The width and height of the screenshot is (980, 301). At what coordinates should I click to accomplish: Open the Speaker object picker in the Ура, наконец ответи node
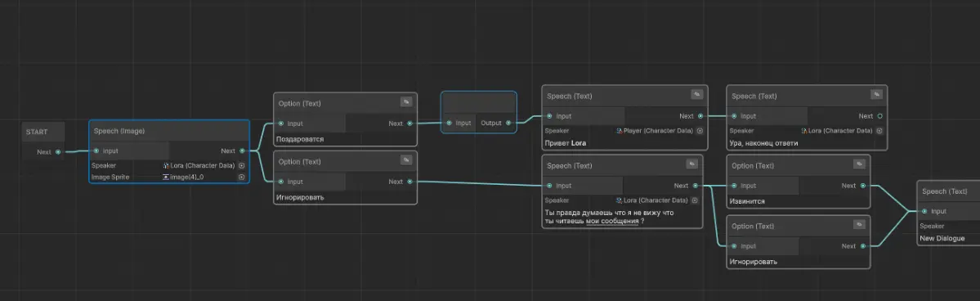tap(879, 131)
